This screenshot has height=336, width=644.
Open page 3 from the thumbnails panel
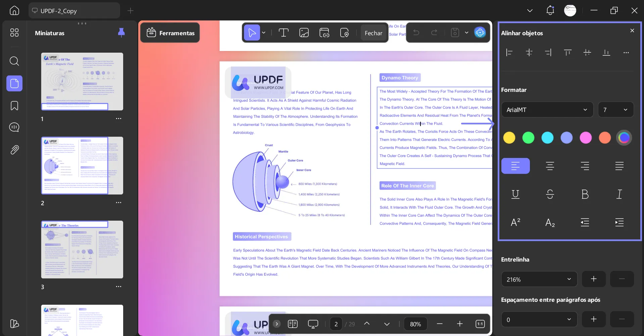[82, 249]
